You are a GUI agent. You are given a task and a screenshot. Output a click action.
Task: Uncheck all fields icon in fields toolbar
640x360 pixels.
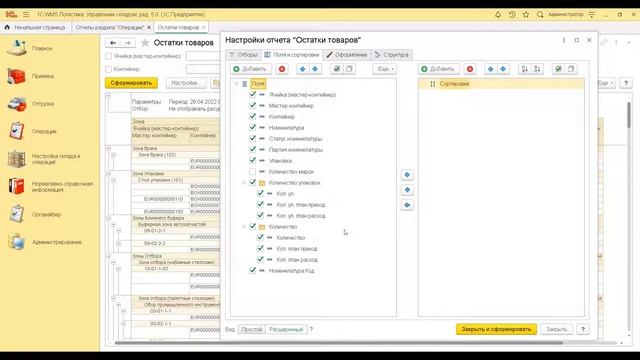pyautogui.click(x=349, y=69)
